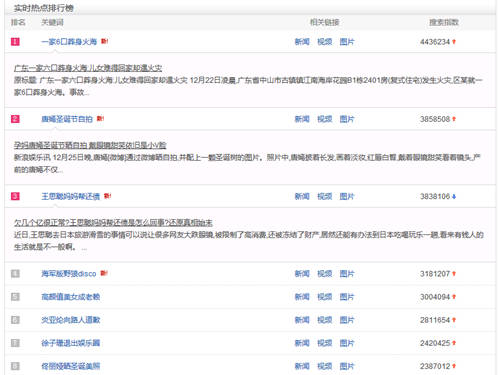The width and height of the screenshot is (500, 375).
Task: Click the search index value 4436234
Action: [x=435, y=42]
